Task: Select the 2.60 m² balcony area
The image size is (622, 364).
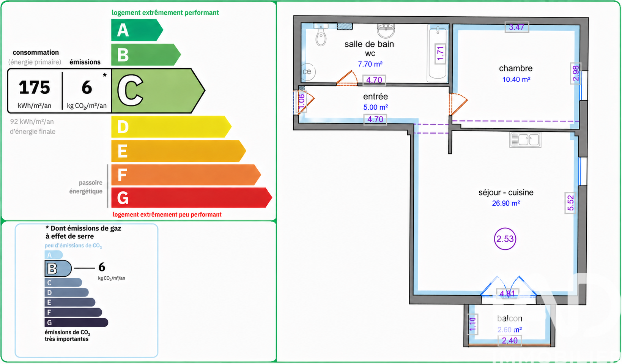Action: [x=510, y=330]
